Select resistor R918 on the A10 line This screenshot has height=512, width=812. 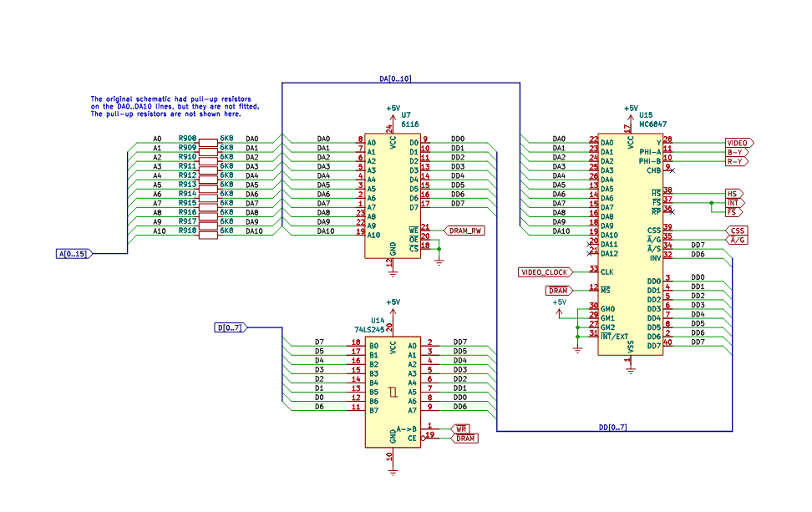point(208,231)
